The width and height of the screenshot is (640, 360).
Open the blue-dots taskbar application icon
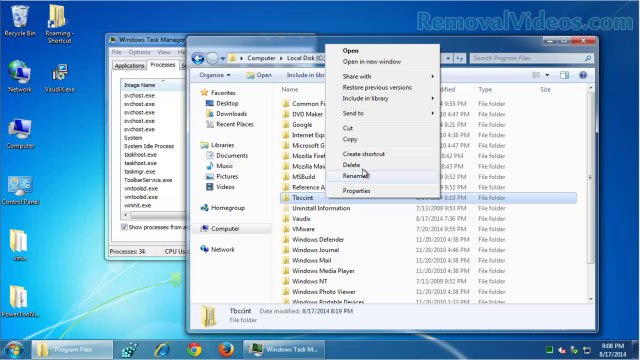(x=130, y=350)
